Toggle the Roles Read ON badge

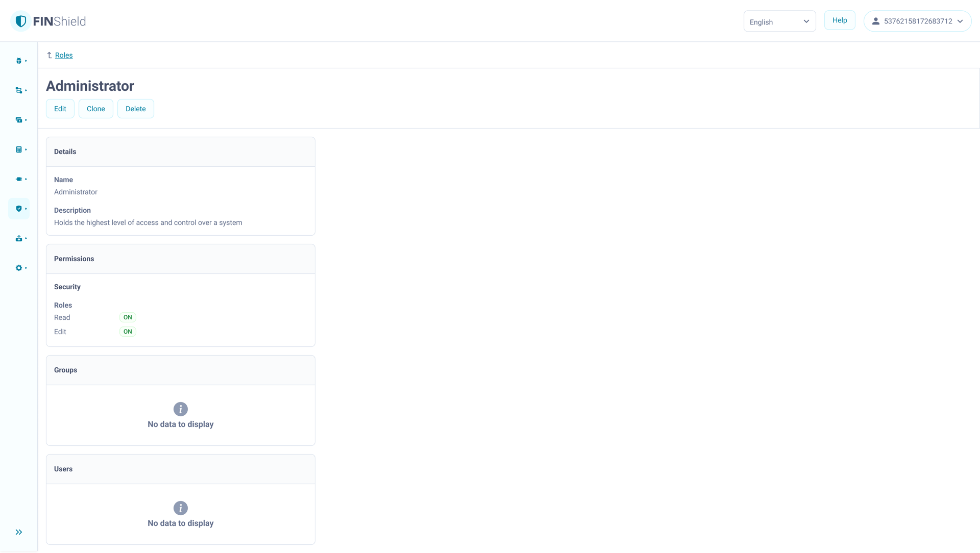point(128,317)
